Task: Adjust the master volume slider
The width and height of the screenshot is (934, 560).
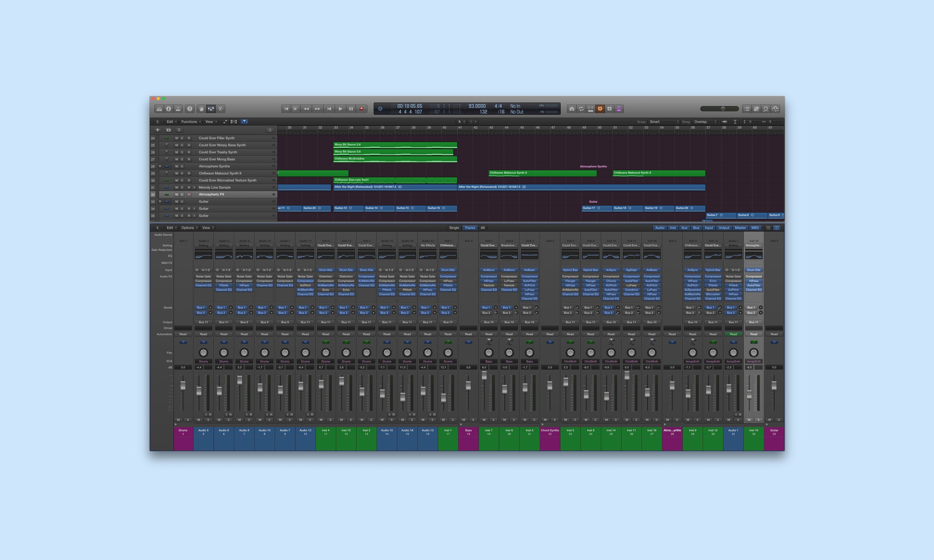Action: (x=720, y=109)
